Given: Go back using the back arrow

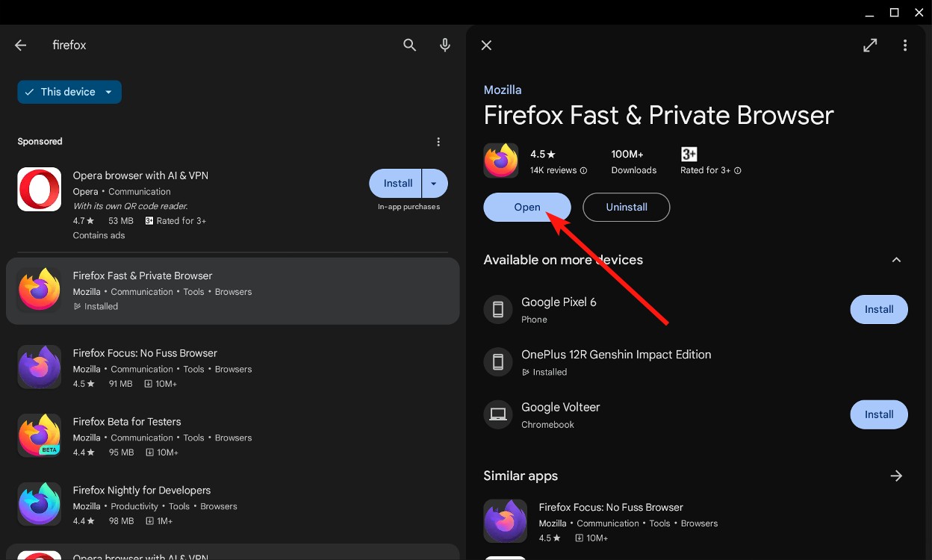Looking at the screenshot, I should (x=20, y=45).
